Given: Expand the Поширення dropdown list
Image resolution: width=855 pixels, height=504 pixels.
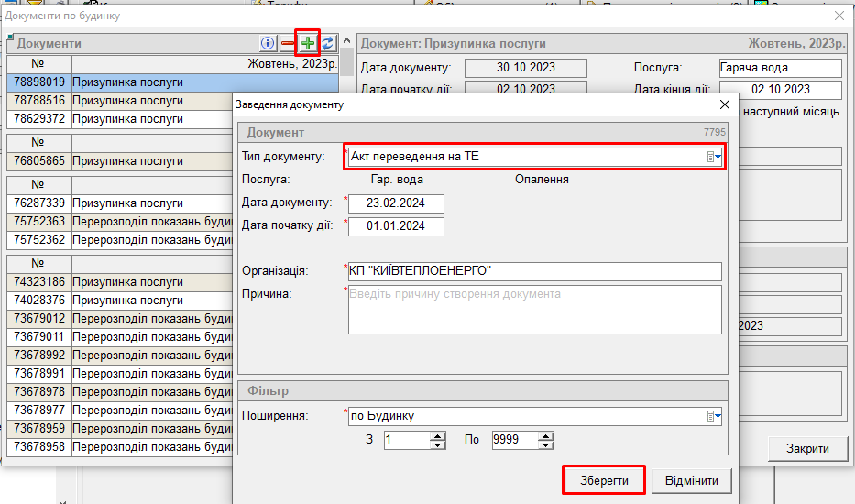Looking at the screenshot, I should coord(715,416).
